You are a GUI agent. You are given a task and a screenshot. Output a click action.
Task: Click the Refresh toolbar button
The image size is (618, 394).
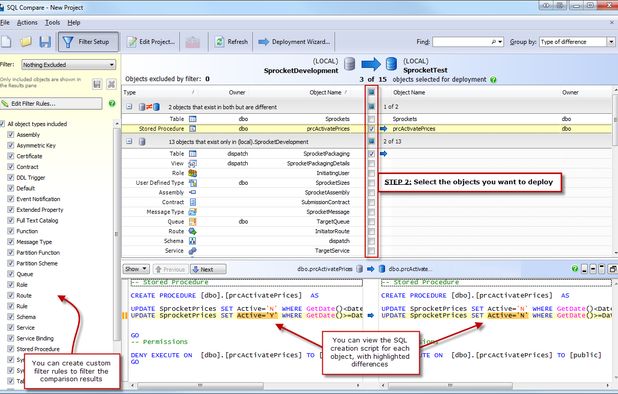click(231, 42)
